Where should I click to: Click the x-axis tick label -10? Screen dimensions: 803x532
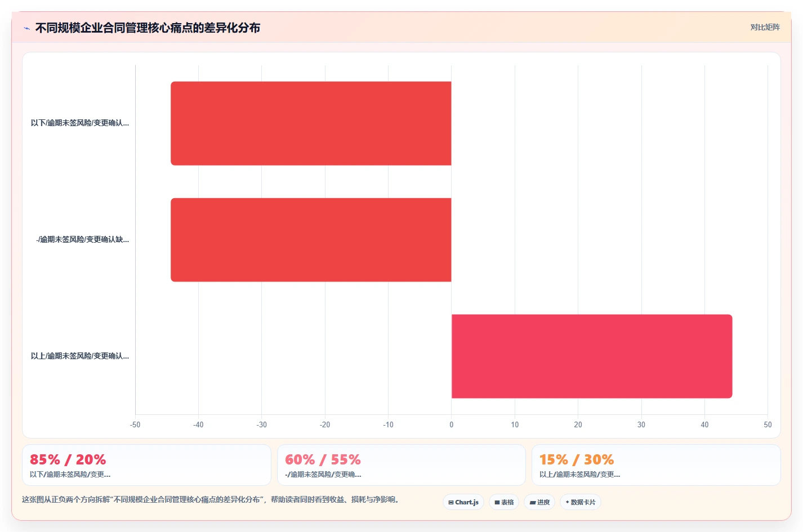click(x=388, y=424)
